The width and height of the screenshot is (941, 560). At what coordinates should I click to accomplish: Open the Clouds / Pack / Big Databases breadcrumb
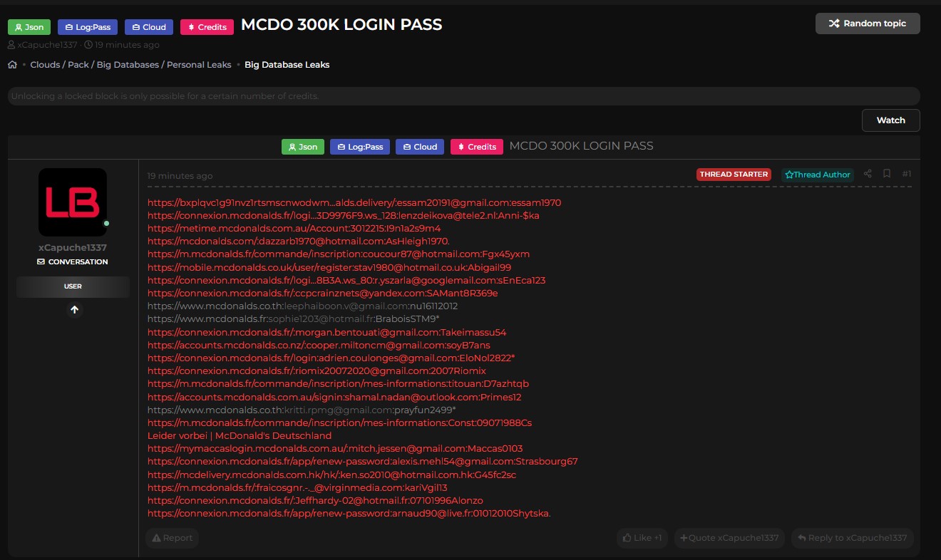click(x=130, y=65)
